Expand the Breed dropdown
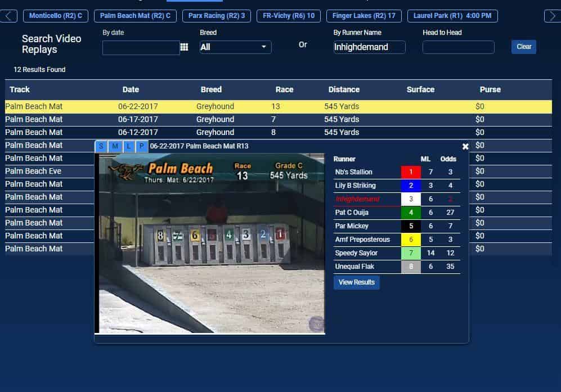Screen dimensions: 561x392 click(235, 47)
